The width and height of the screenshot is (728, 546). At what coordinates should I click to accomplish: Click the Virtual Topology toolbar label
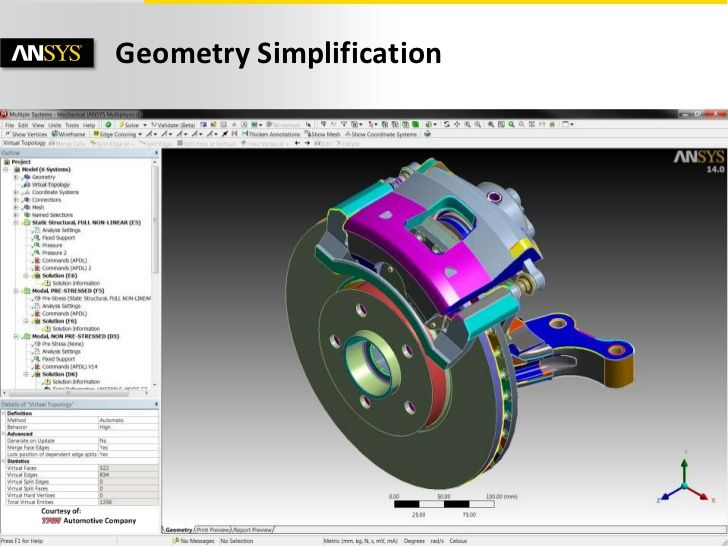tap(25, 143)
